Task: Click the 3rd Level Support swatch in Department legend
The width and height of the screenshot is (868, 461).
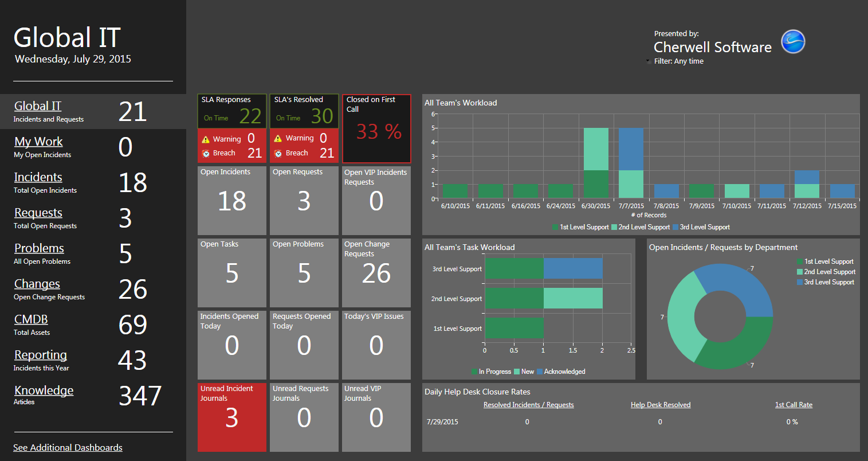Action: (x=800, y=282)
